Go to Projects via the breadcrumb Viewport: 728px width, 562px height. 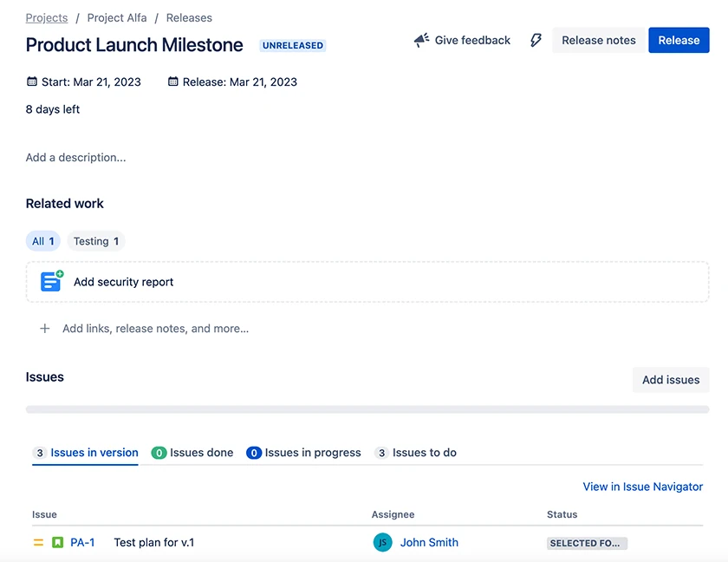[x=46, y=17]
